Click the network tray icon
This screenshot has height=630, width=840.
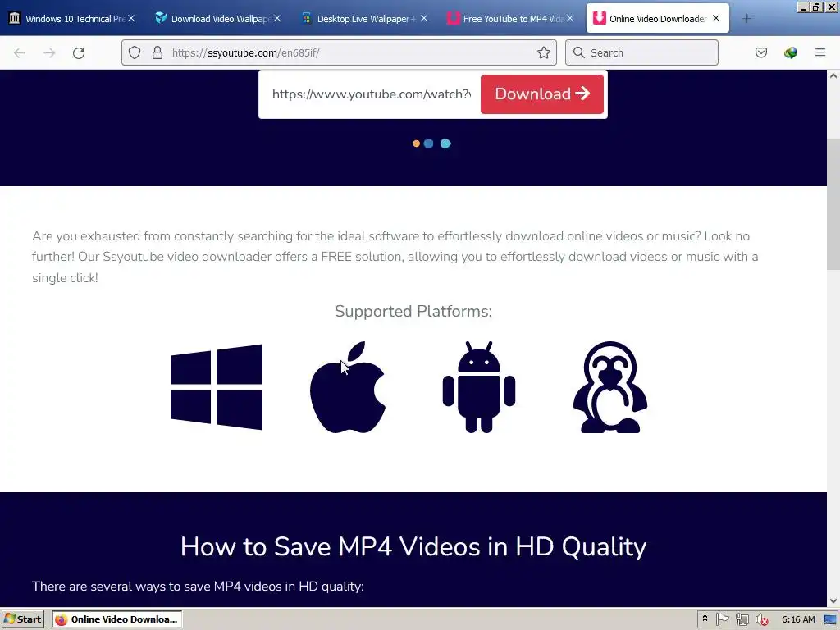742,619
